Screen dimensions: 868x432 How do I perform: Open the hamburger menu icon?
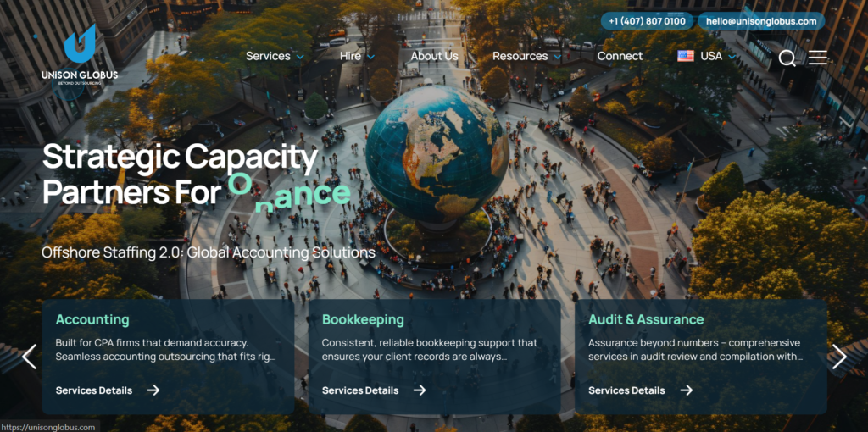pos(818,58)
